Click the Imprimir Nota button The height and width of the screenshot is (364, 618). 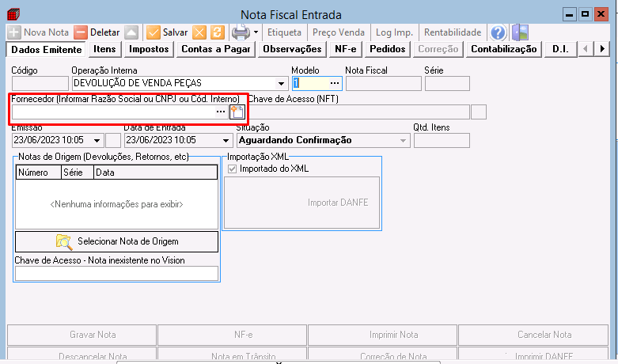382,335
